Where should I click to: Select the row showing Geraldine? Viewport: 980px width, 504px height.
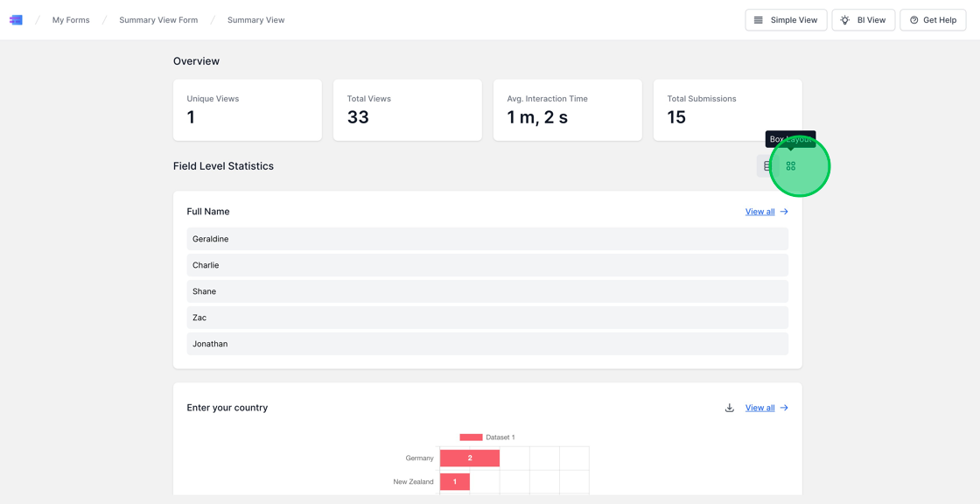[486, 238]
